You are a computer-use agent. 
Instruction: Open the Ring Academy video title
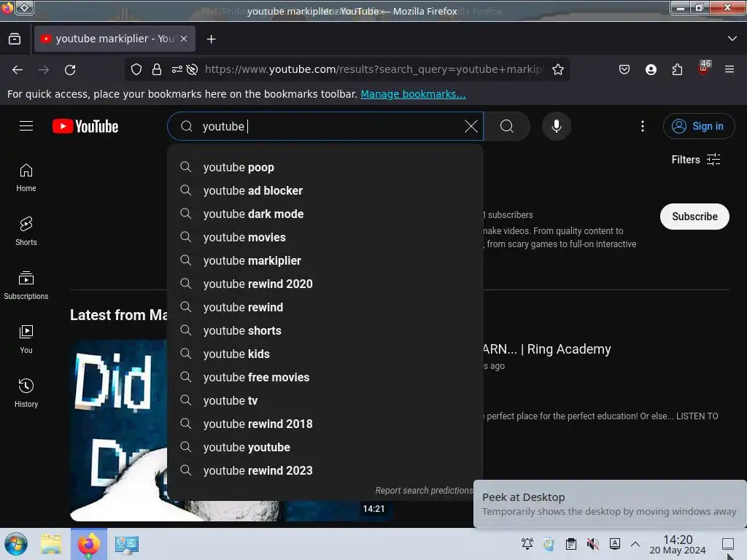(x=547, y=349)
